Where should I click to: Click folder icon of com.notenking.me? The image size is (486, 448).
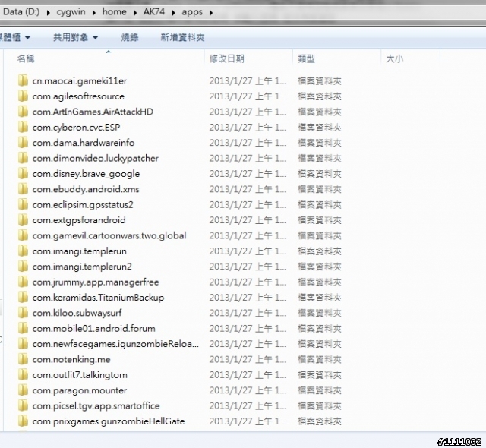coord(24,359)
